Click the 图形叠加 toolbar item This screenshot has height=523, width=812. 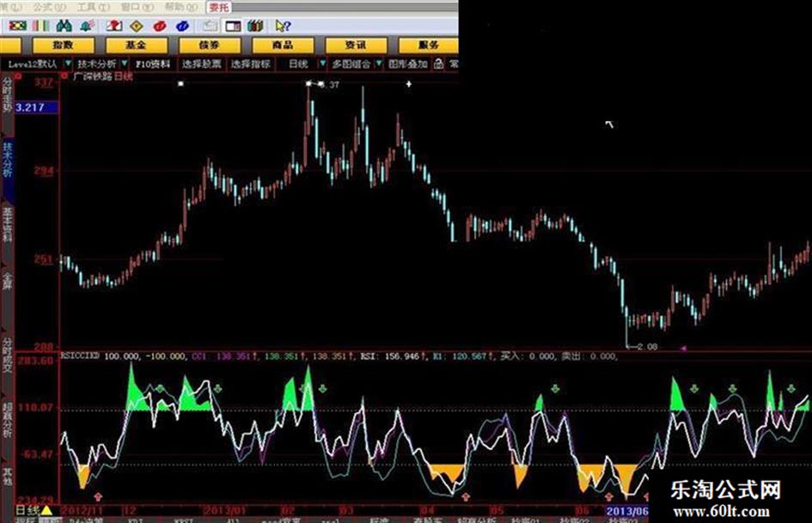click(409, 64)
